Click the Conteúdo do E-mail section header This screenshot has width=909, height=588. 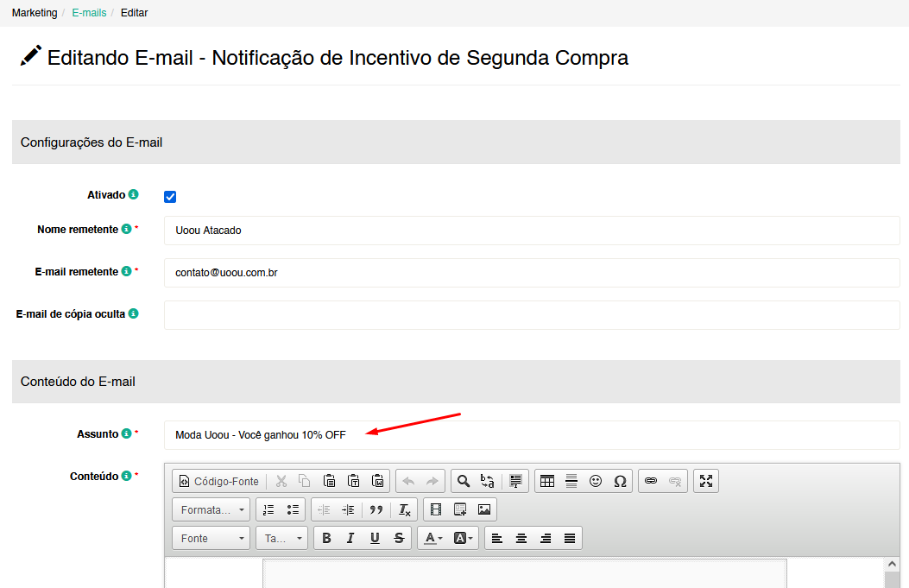[x=456, y=382]
